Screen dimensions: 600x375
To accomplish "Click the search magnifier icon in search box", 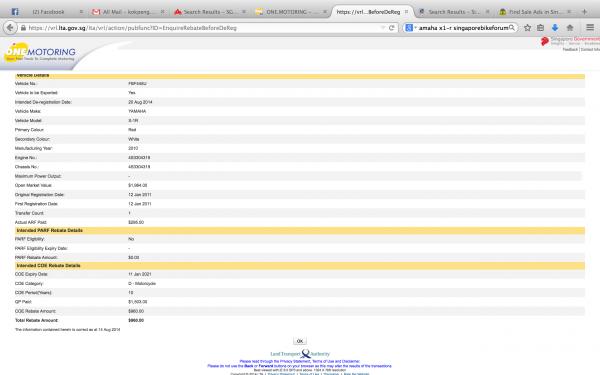I will (x=512, y=28).
